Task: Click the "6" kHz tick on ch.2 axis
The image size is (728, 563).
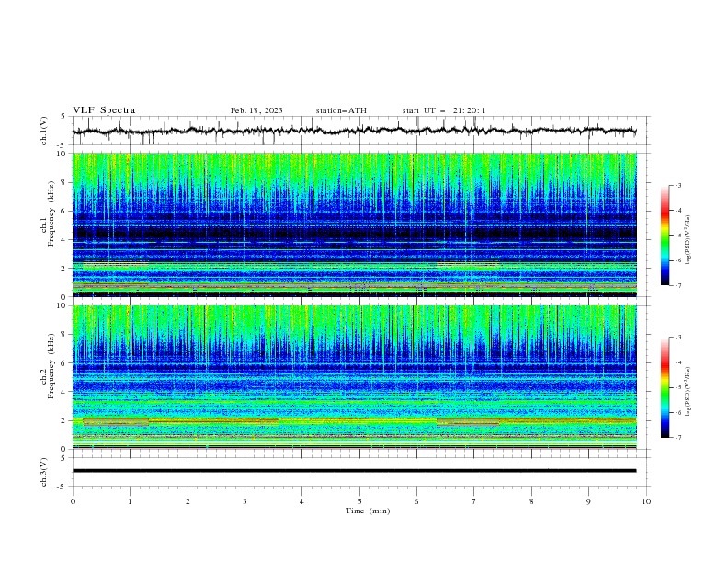Action: [x=64, y=362]
